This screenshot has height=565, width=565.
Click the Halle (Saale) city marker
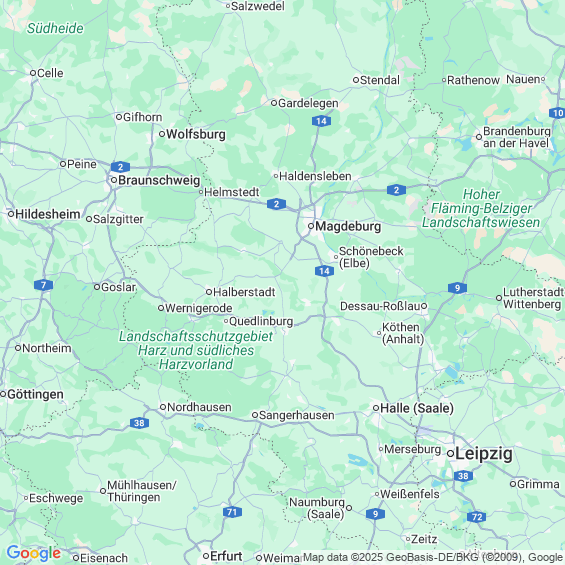point(376,408)
